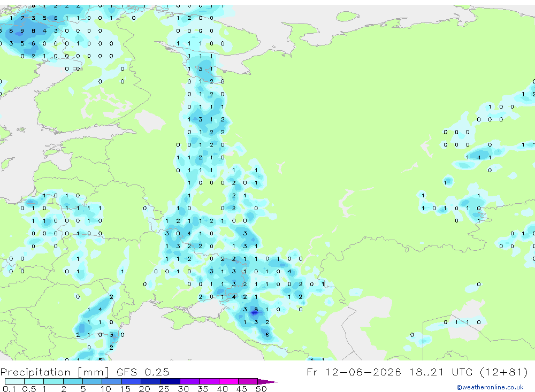Screen dimensions: 535x392
Task: Click the 'Precipitation [mm]' title text
Action: coord(55,372)
